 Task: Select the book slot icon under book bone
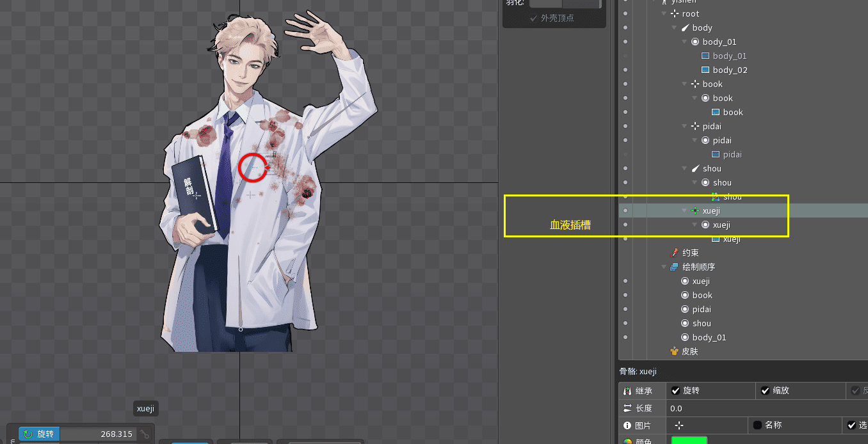click(705, 99)
